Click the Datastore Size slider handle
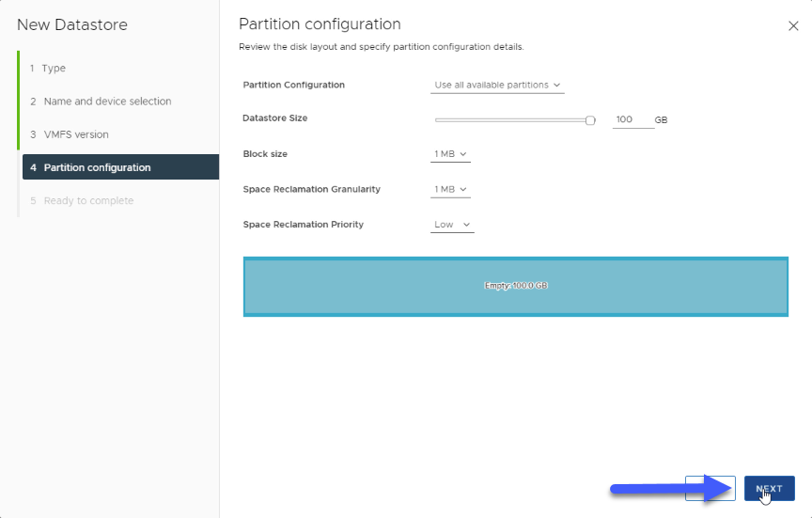 [590, 120]
